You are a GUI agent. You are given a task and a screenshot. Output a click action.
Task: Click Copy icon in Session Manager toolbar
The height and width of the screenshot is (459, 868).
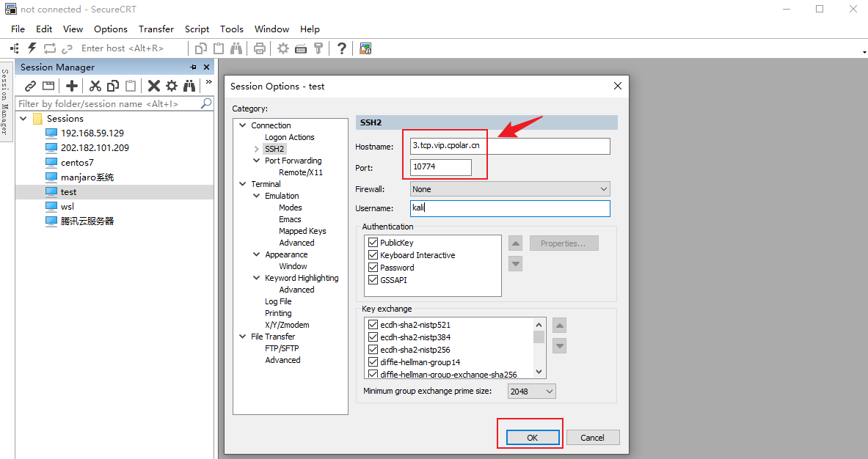click(x=113, y=86)
